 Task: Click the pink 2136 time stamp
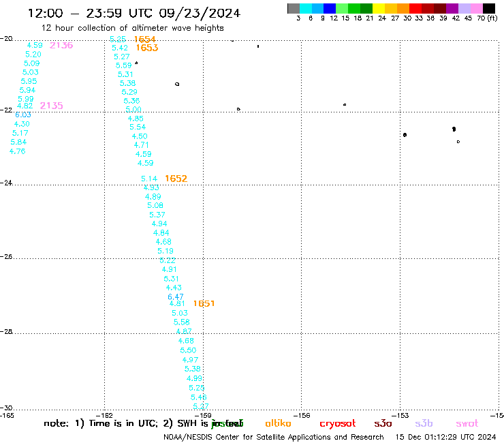[x=61, y=46]
